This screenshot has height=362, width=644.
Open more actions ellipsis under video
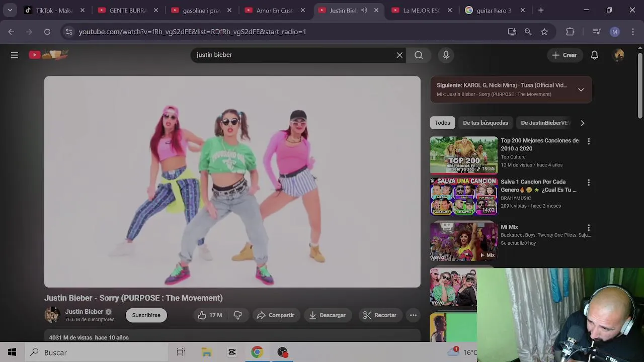[413, 315]
